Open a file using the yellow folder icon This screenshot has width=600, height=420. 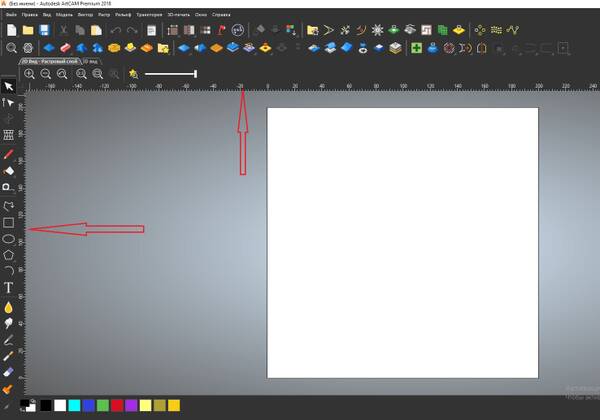(x=28, y=30)
